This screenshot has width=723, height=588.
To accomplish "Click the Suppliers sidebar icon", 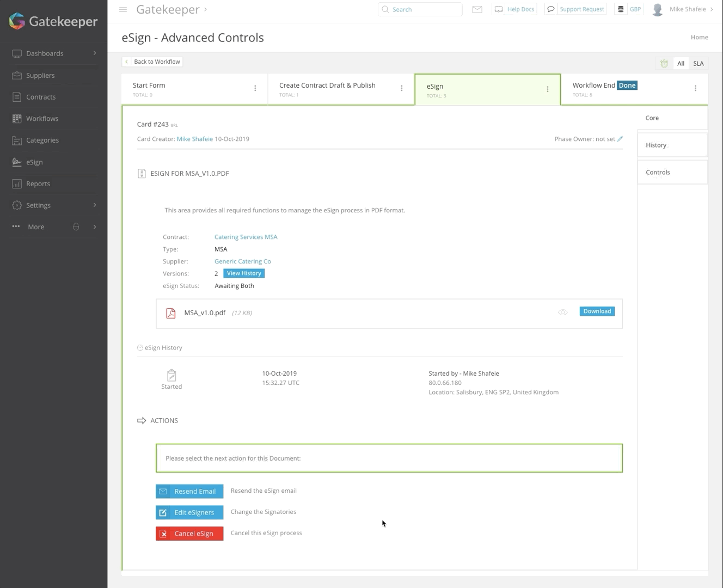I will pos(17,75).
